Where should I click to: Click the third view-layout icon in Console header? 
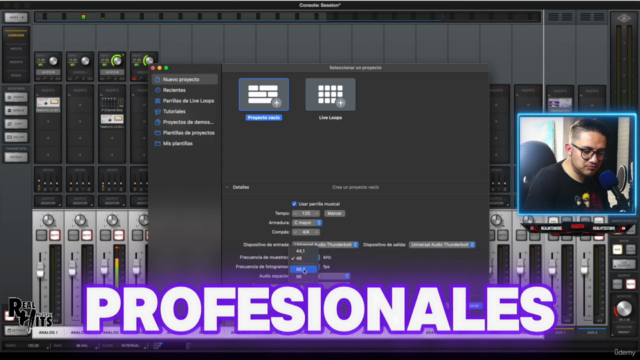click(585, 17)
